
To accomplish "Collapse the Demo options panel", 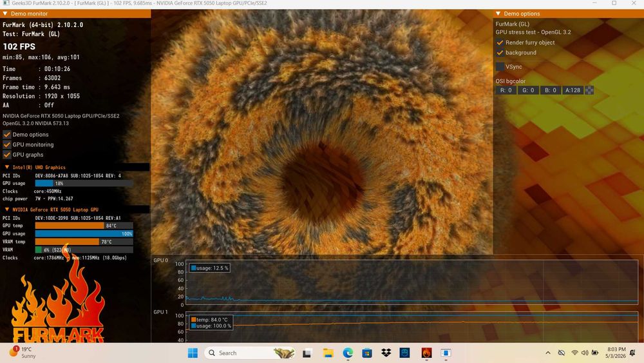I will pos(498,14).
